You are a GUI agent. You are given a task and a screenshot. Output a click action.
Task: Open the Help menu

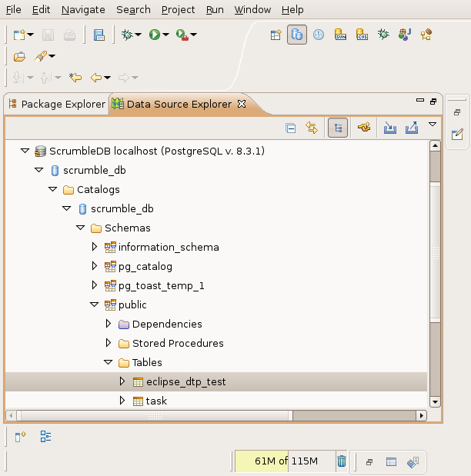click(x=292, y=10)
